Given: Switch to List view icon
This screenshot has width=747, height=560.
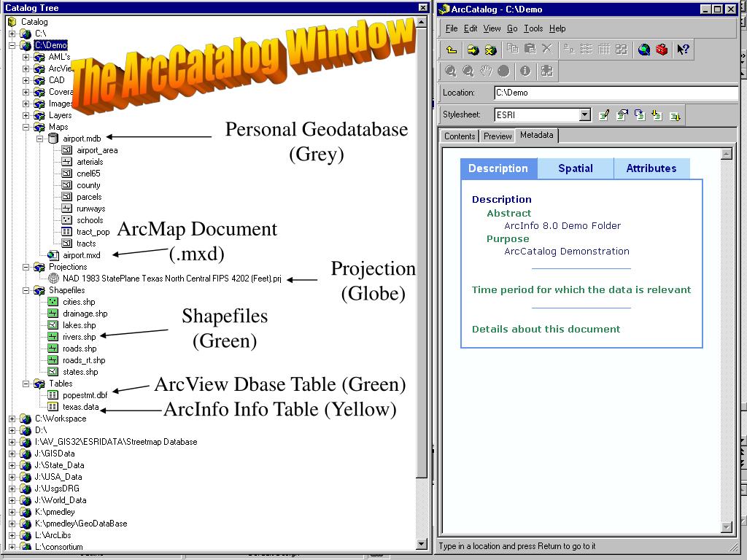Looking at the screenshot, I should coord(587,49).
